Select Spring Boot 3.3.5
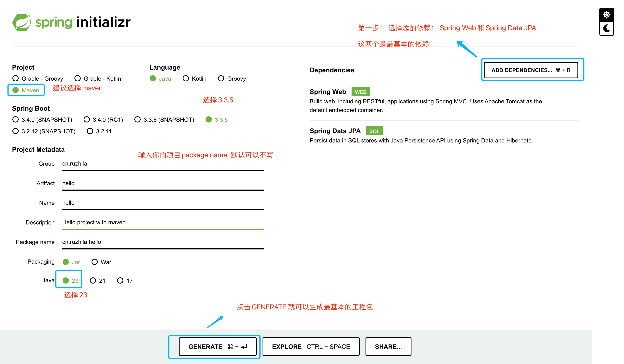Image resolution: width=624 pixels, height=364 pixels. [217, 120]
